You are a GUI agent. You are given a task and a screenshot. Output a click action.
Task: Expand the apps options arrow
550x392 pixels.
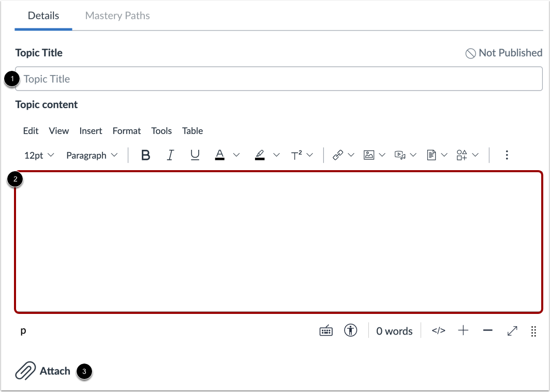point(475,155)
